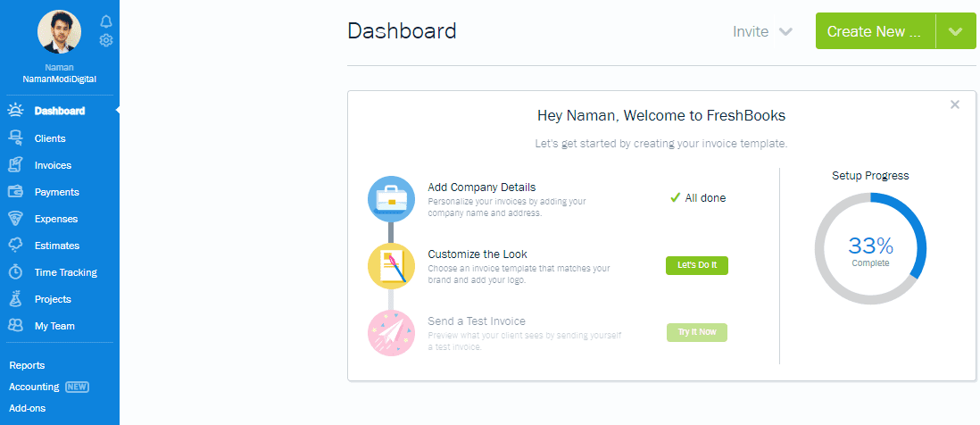Click the Customize the Look paintbrush icon
Screen dimensions: 980x425
[x=391, y=266]
